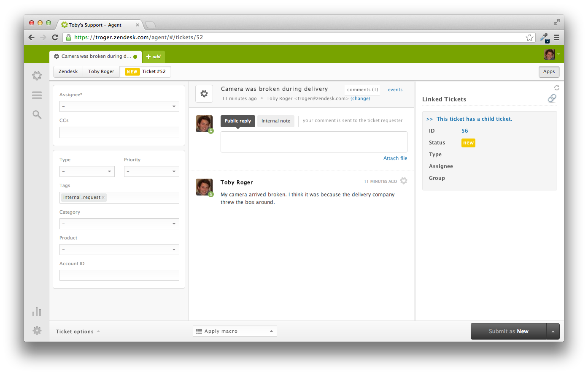The height and width of the screenshot is (375, 588).
Task: Select the Public reply option
Action: (237, 121)
